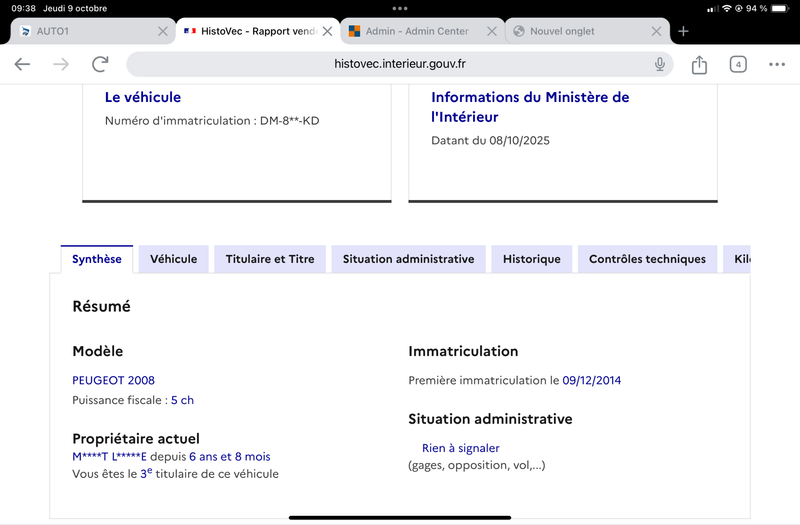Tap the iPad home indicator bar
This screenshot has width=800, height=525.
(400, 518)
